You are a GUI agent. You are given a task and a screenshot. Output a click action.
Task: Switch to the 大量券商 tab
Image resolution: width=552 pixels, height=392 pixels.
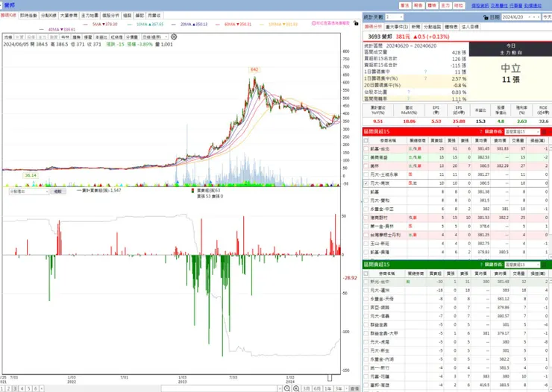(69, 16)
